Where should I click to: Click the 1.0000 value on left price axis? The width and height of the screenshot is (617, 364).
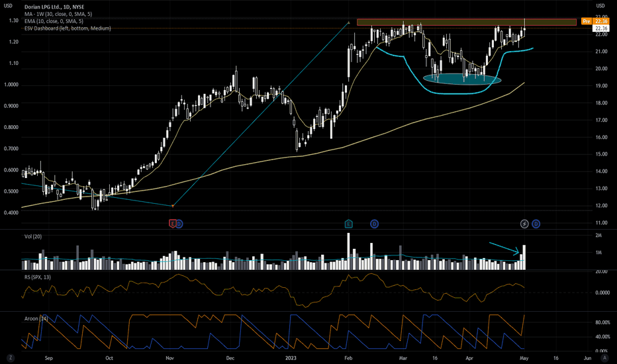click(x=11, y=85)
